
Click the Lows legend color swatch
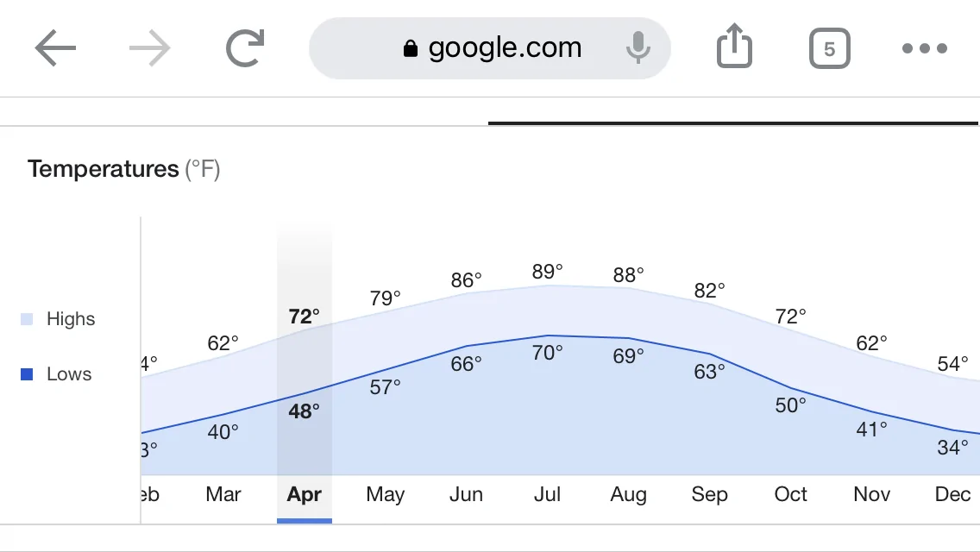26,373
